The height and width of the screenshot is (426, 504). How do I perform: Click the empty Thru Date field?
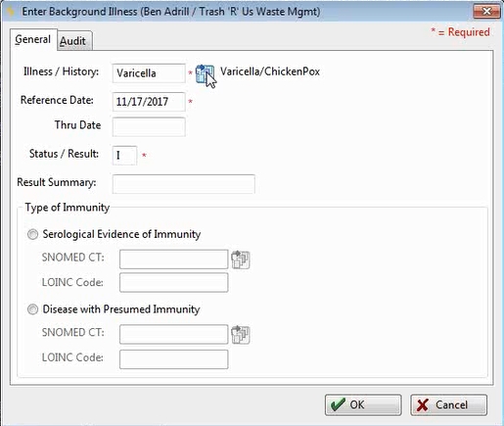(149, 126)
